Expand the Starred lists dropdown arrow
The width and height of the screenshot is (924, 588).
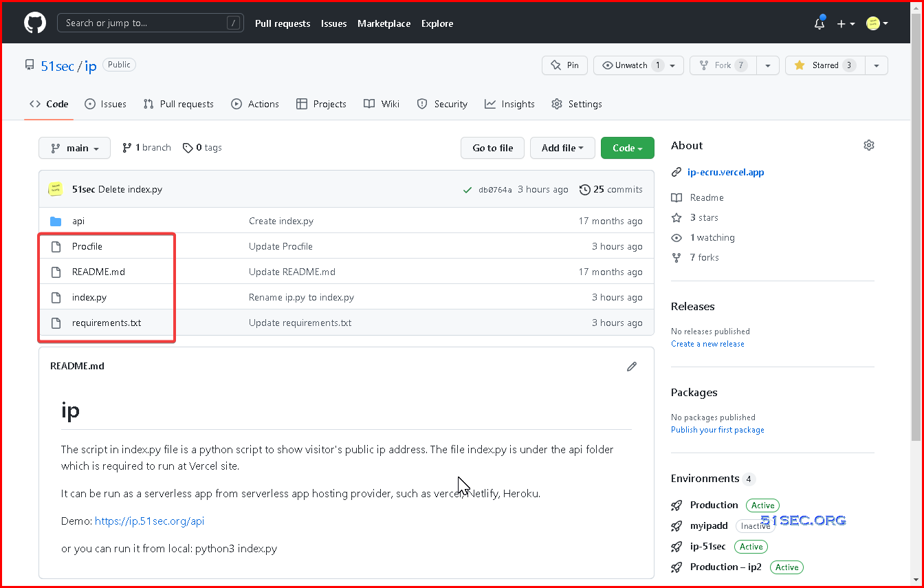877,65
